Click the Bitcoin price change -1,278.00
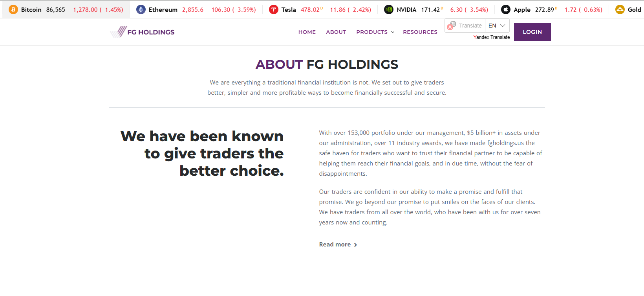 point(84,9)
